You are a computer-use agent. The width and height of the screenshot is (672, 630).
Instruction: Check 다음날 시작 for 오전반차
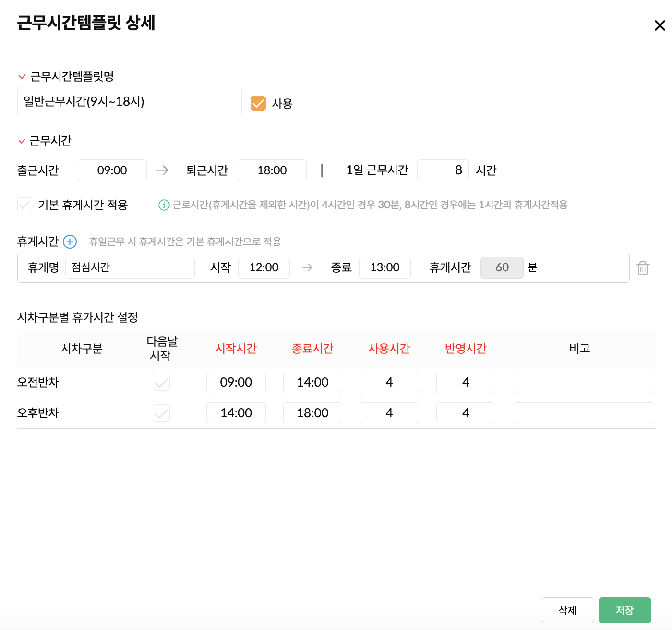pyautogui.click(x=161, y=382)
